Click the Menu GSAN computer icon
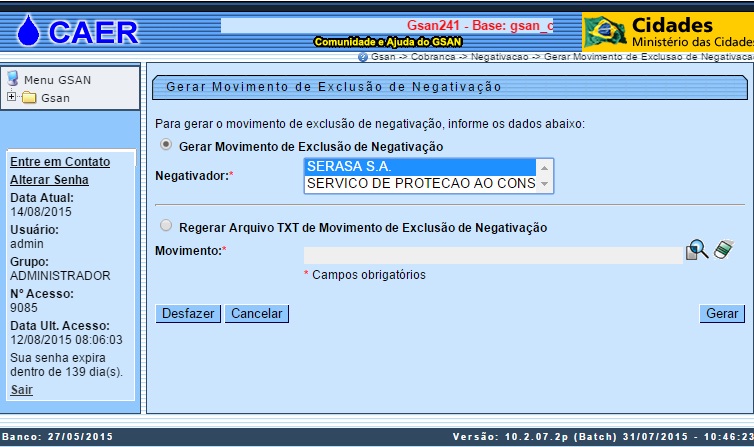 13,78
